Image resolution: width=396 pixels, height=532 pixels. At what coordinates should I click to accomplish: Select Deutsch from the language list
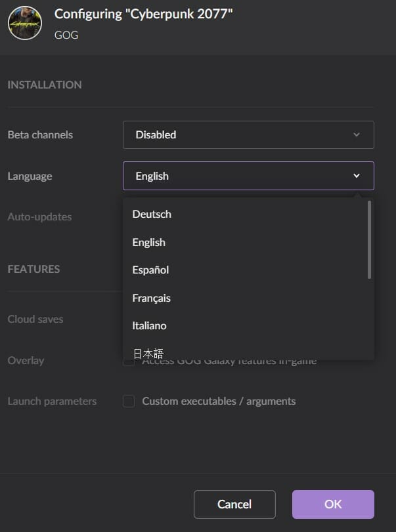point(152,214)
